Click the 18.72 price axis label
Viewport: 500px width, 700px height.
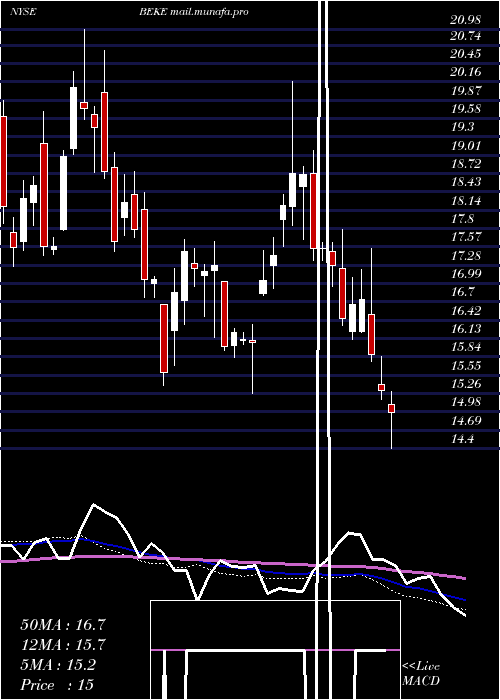pyautogui.click(x=466, y=164)
